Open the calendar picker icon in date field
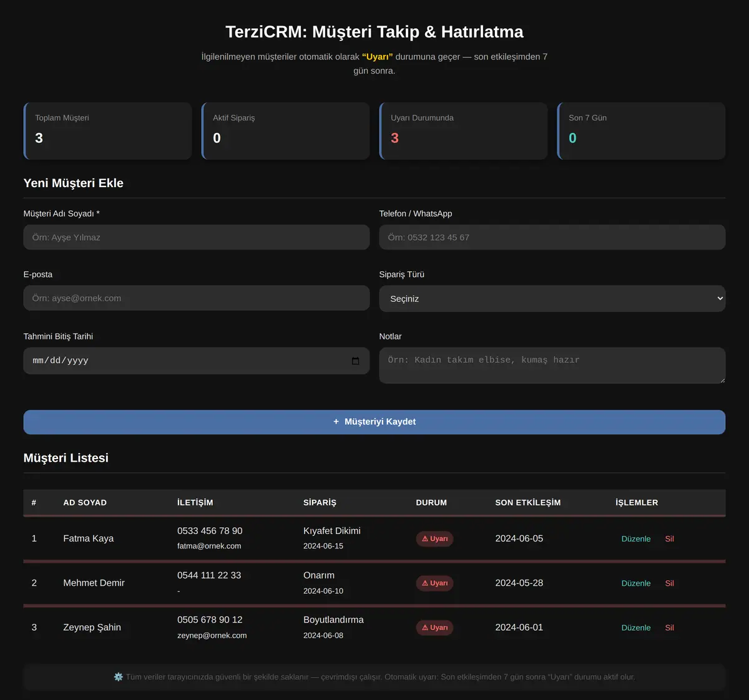This screenshot has width=749, height=700. [355, 361]
